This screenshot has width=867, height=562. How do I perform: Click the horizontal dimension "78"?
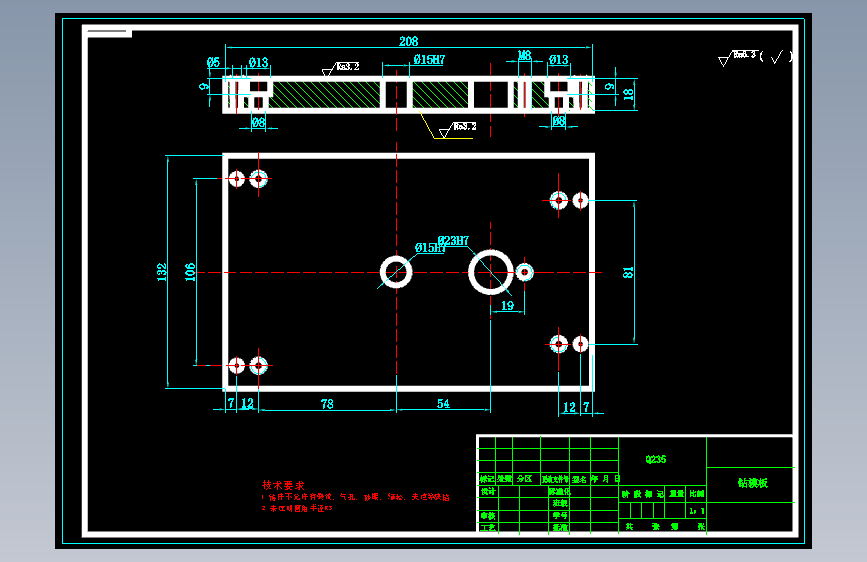click(x=327, y=404)
